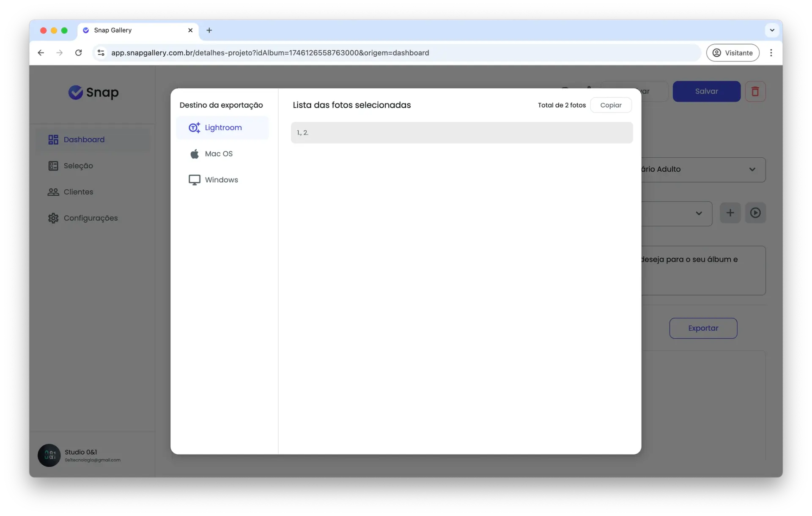Choose the Mac OS apple icon
The image size is (812, 516).
click(194, 154)
